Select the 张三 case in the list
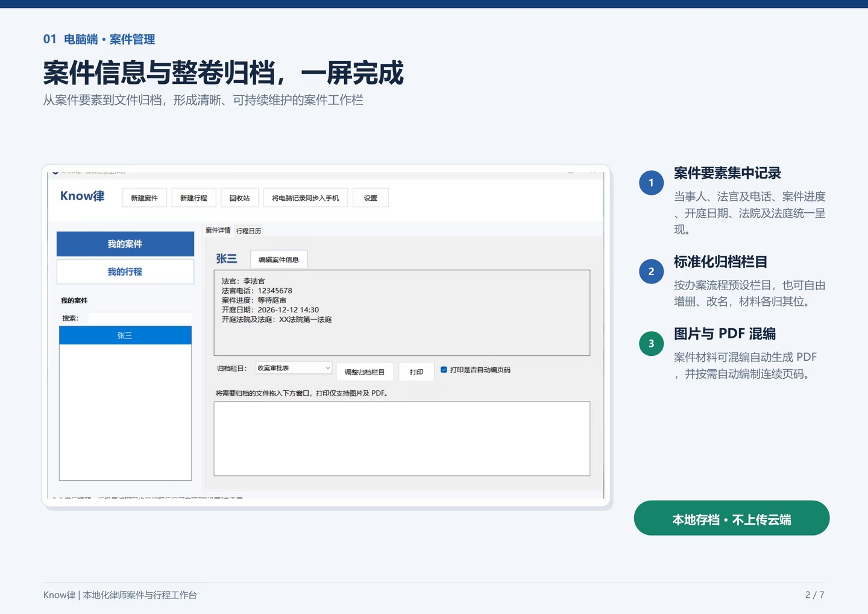 (125, 335)
